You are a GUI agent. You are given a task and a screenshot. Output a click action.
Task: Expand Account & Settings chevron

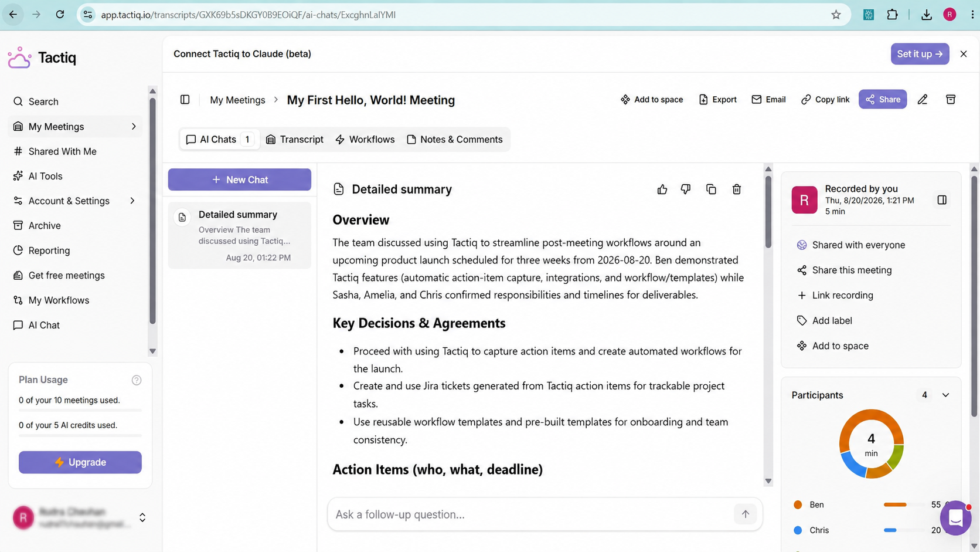(x=132, y=201)
